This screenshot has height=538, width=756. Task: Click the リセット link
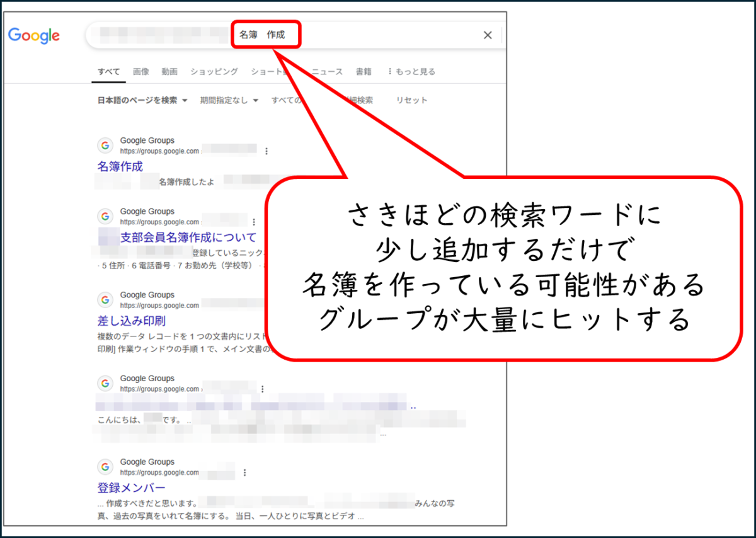pyautogui.click(x=411, y=100)
